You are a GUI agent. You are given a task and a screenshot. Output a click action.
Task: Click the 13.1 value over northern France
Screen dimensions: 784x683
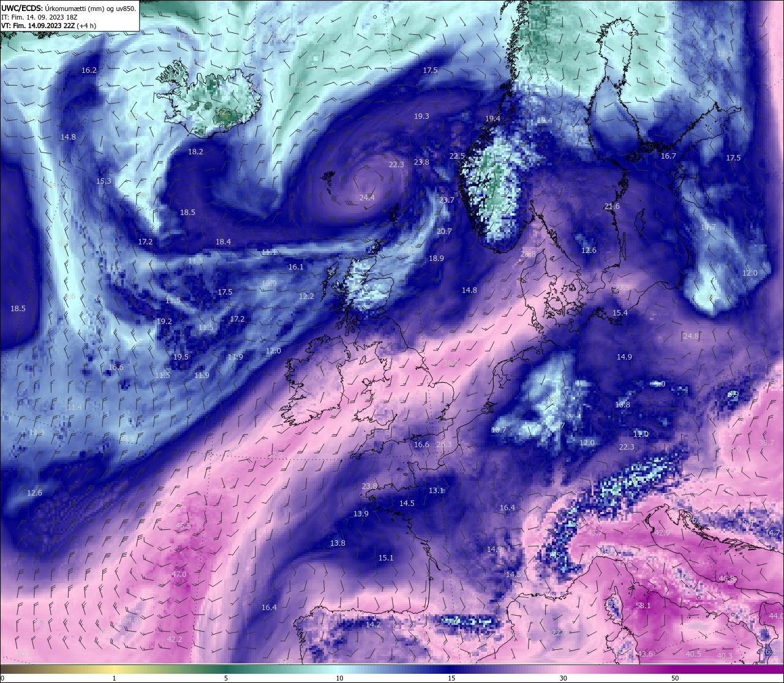point(436,491)
